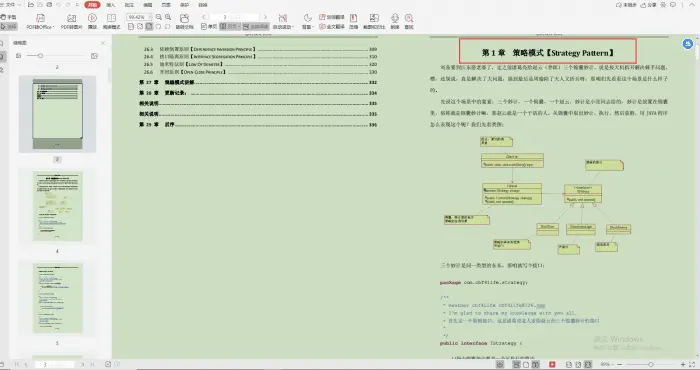The width and height of the screenshot is (700, 370).
Task: Click the shrink thumbnails icon
Action: (18, 56)
